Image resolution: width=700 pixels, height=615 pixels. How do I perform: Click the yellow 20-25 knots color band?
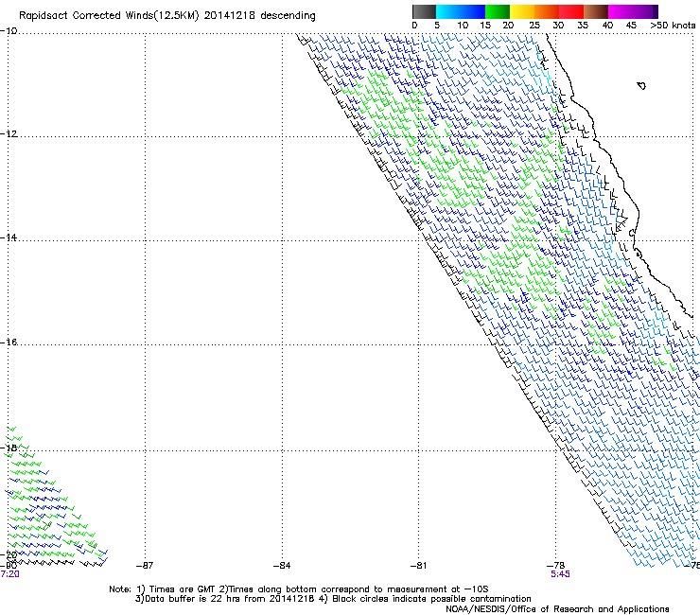click(x=522, y=11)
